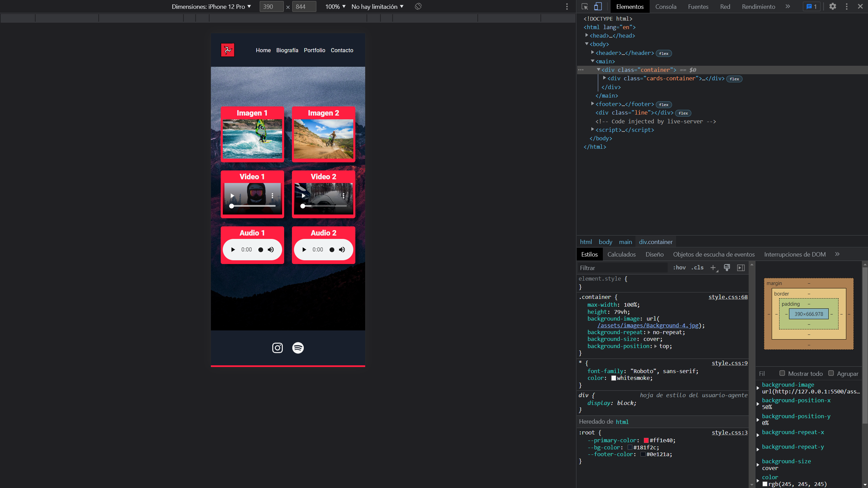Image resolution: width=868 pixels, height=488 pixels.
Task: Show more styles pane tabs chevron
Action: [x=837, y=254]
